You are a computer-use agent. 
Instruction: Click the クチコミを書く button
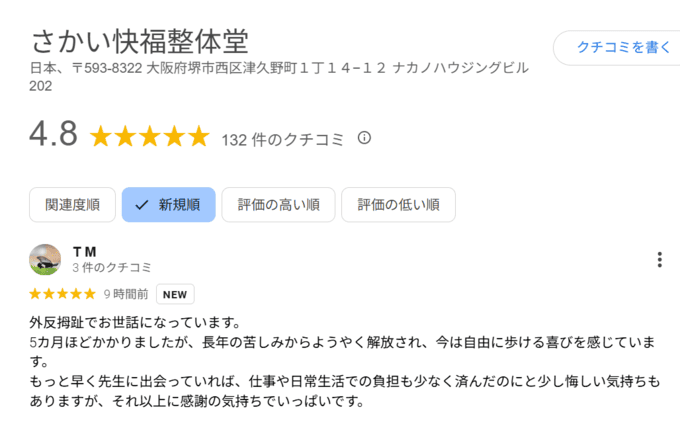pos(618,47)
